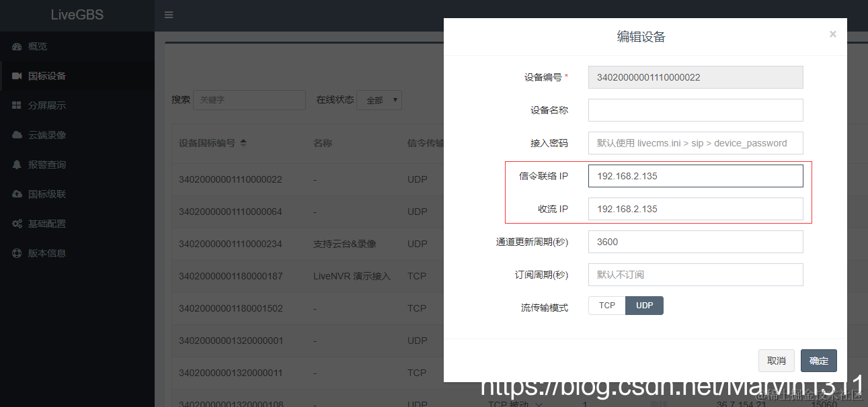Click the 基础配置 gears icon
This screenshot has height=407, width=868.
point(17,224)
